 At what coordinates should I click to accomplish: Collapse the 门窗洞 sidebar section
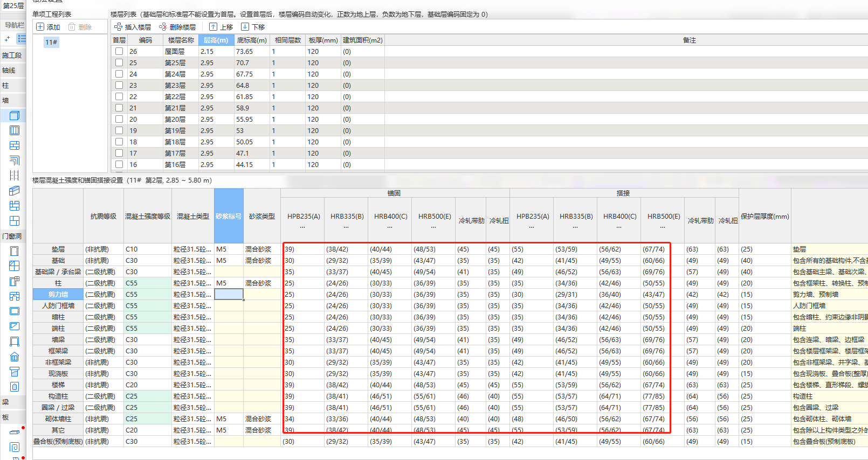click(12, 236)
